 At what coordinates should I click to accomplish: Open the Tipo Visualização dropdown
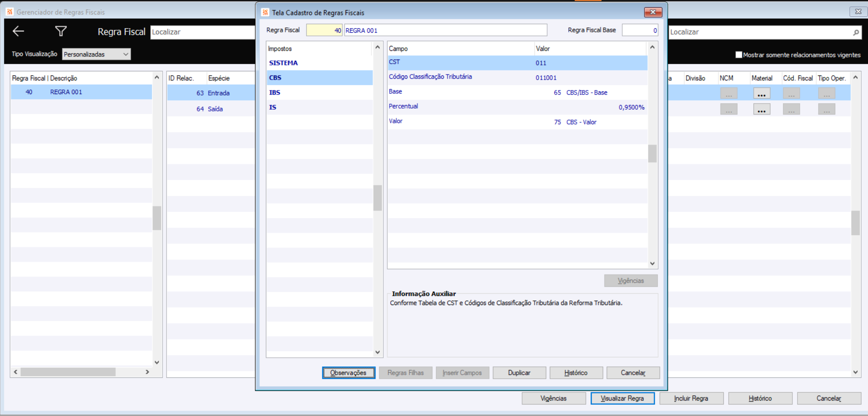pyautogui.click(x=96, y=54)
